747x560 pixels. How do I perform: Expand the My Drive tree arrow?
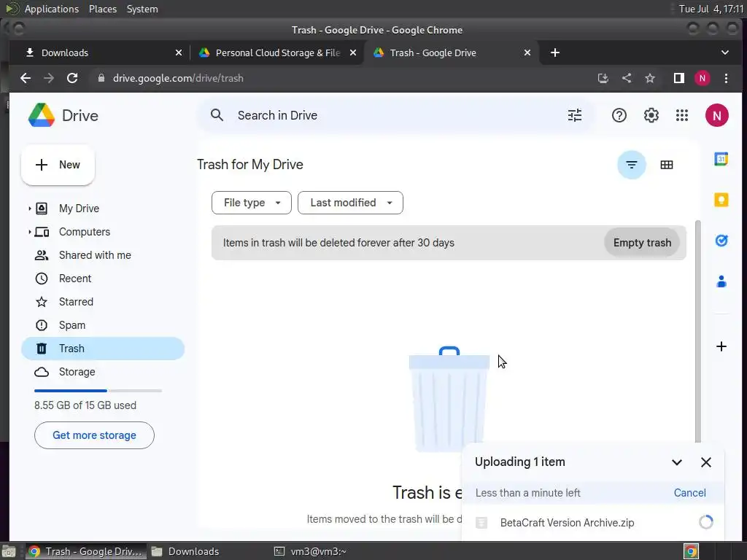[29, 209]
